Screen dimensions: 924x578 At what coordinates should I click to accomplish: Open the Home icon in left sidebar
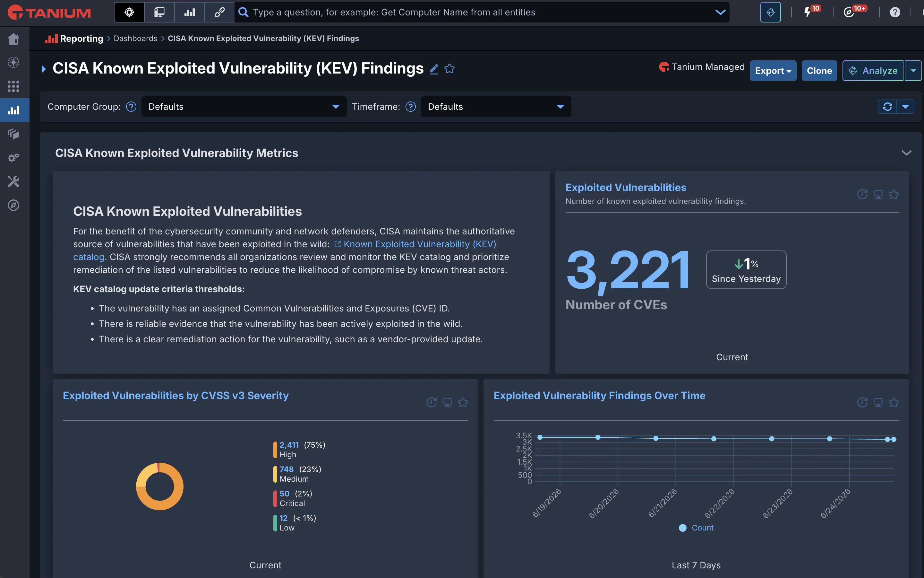pos(14,39)
